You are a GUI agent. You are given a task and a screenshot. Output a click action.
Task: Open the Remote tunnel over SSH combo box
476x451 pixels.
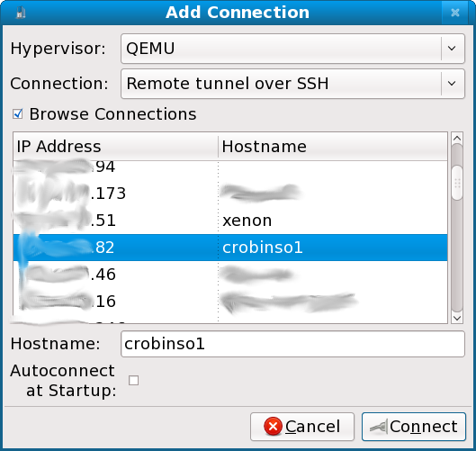coord(292,84)
